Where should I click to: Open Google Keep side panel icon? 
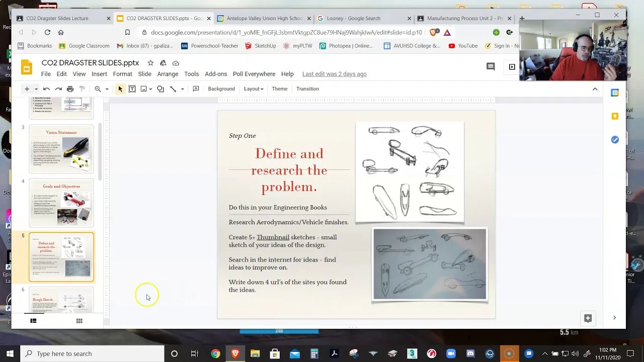(x=615, y=116)
